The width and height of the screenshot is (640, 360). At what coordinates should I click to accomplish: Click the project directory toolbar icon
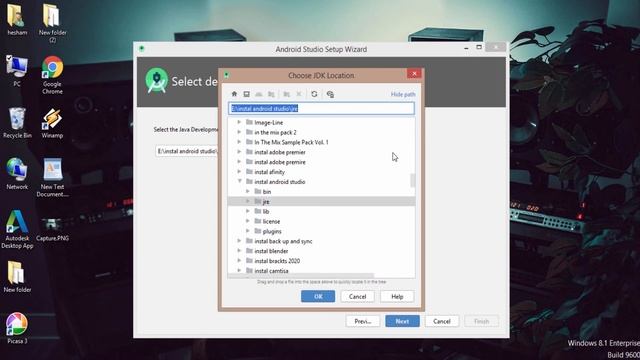(259, 94)
